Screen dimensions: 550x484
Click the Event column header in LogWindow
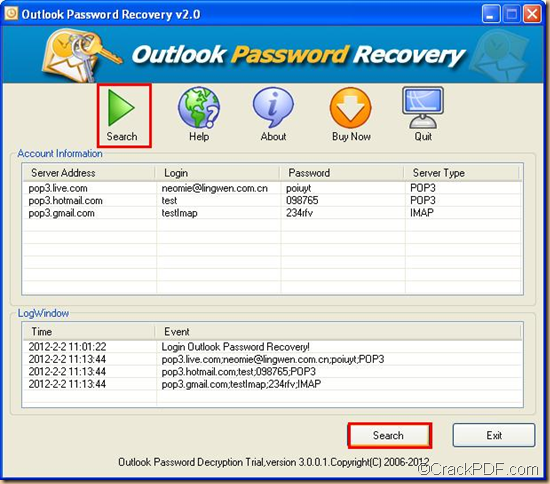338,331
